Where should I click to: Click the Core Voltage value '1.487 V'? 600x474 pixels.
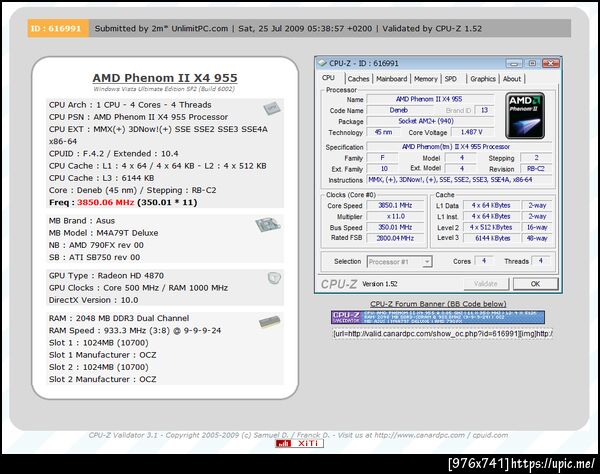point(472,132)
